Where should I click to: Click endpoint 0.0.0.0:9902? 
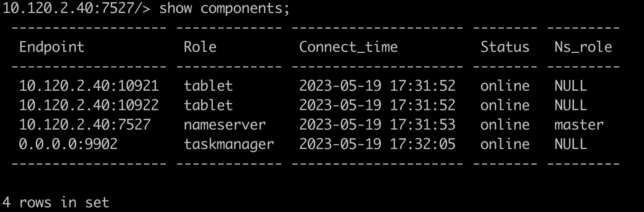coord(68,144)
